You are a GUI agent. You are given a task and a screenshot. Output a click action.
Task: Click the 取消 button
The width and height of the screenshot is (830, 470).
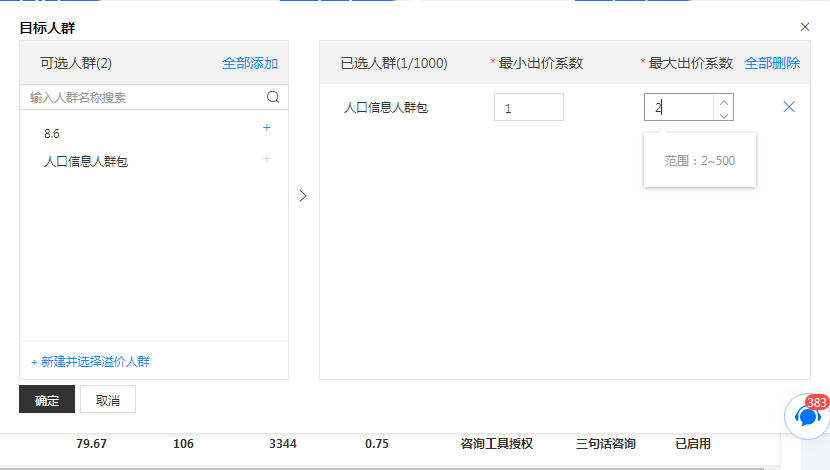click(108, 399)
